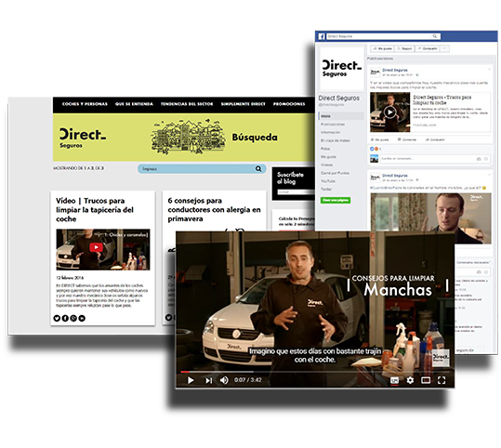This screenshot has height=448, width=501.
Task: Expand the first post's options chevron
Action: [x=489, y=69]
